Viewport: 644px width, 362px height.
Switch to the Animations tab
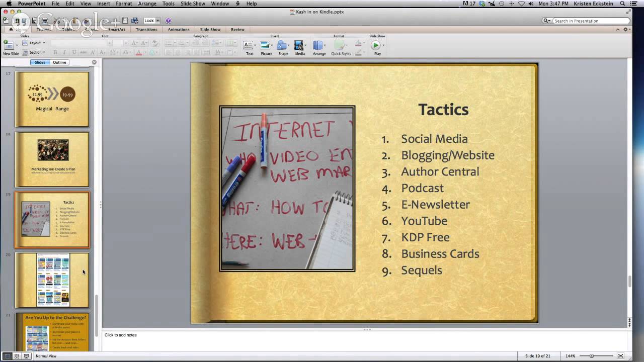point(179,29)
